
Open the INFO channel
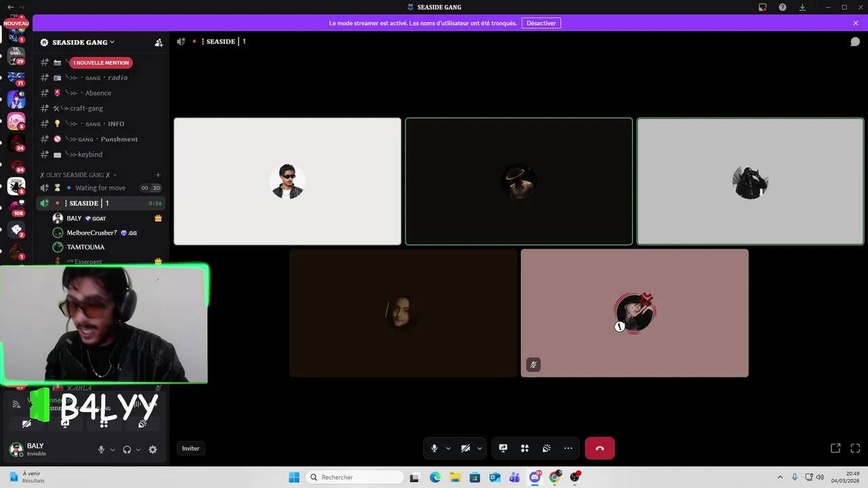point(102,124)
